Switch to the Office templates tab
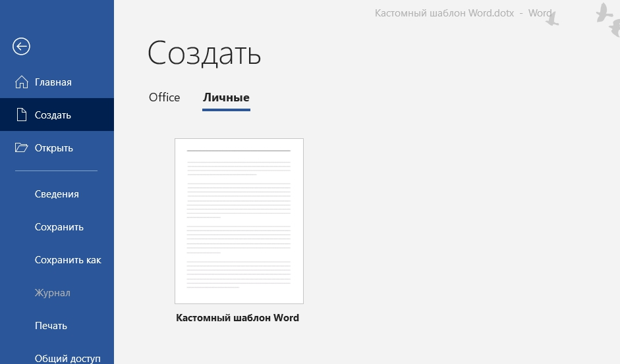 click(x=164, y=97)
